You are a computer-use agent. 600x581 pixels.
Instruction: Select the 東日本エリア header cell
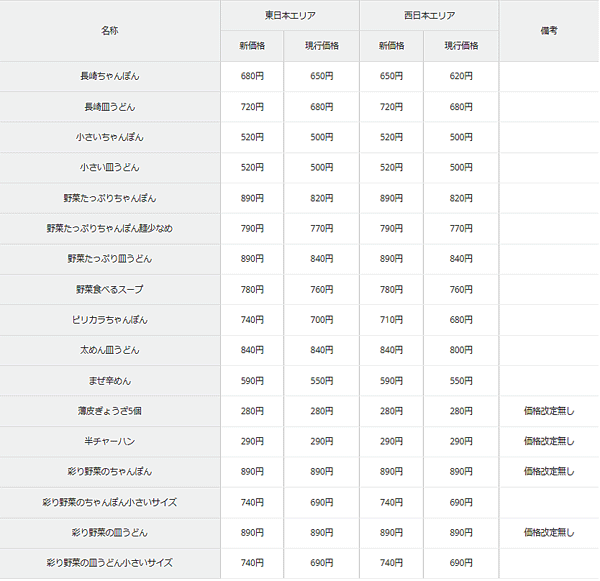290,15
